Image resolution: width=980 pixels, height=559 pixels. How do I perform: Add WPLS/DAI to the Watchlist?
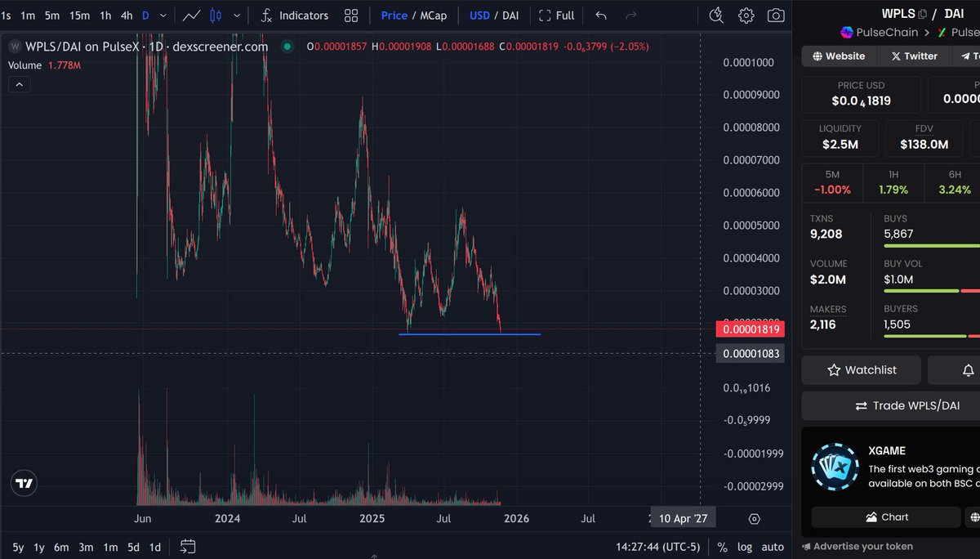click(x=861, y=369)
